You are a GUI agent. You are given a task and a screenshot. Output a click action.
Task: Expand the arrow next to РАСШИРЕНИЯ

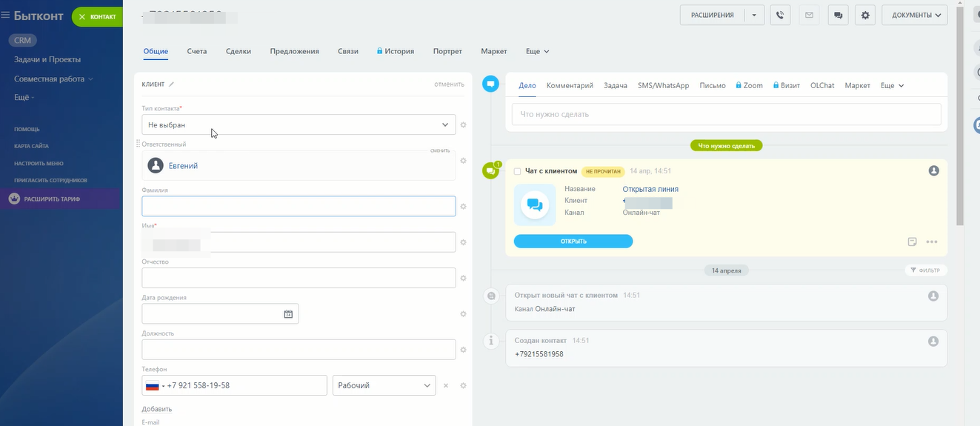[754, 15]
